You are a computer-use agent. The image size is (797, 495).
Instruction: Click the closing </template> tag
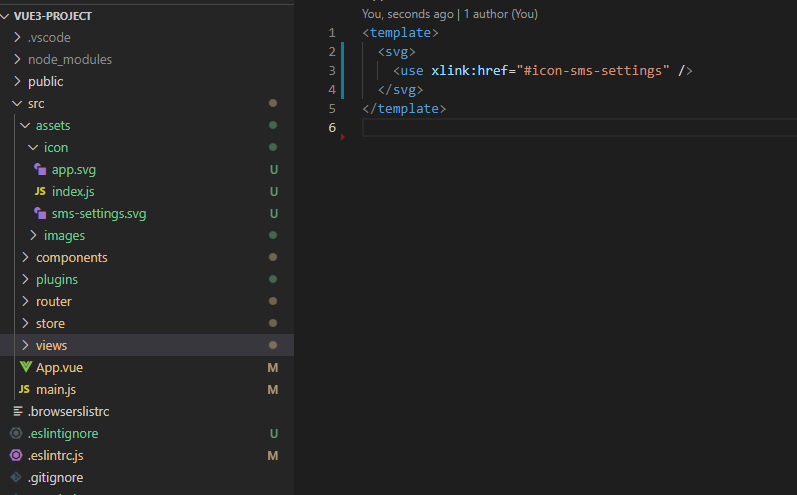coord(404,109)
